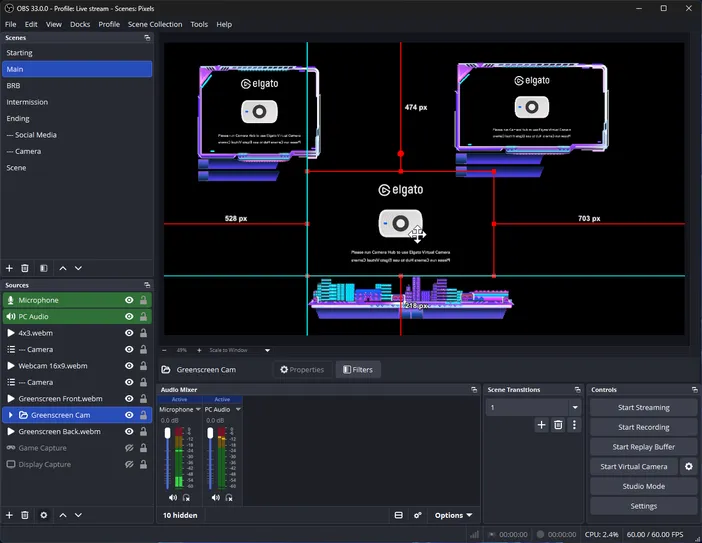Hide the PC Audio source
The height and width of the screenshot is (543, 702).
coord(129,316)
